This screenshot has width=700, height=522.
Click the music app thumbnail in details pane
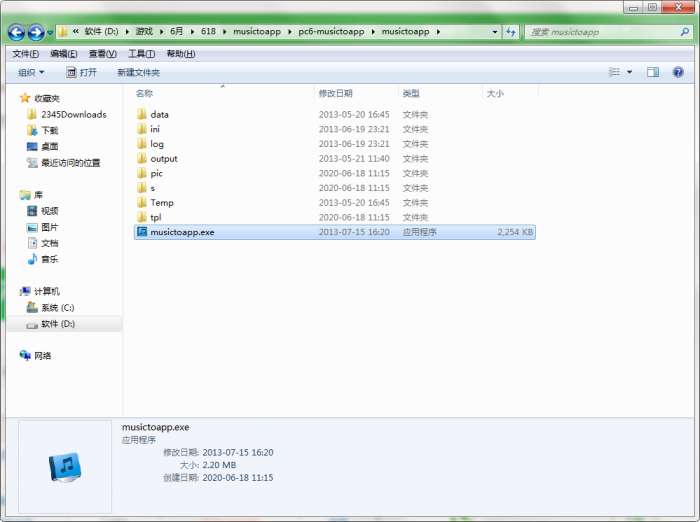pos(65,467)
